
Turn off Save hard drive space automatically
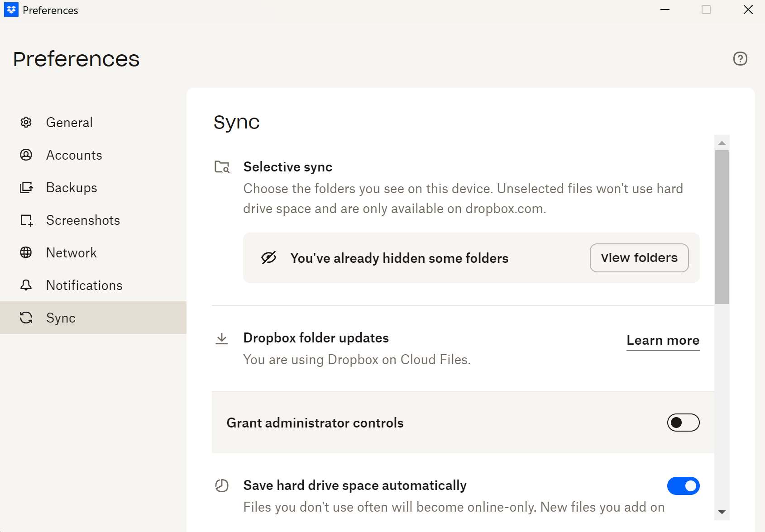683,486
